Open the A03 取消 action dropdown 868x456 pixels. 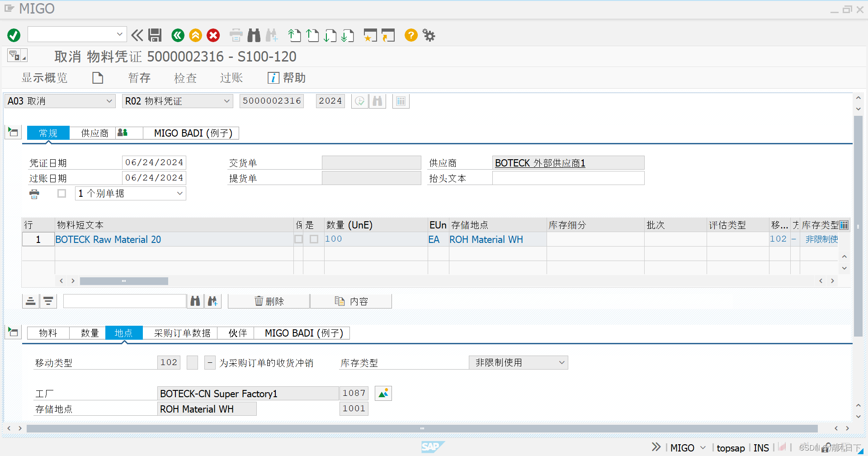coord(109,101)
